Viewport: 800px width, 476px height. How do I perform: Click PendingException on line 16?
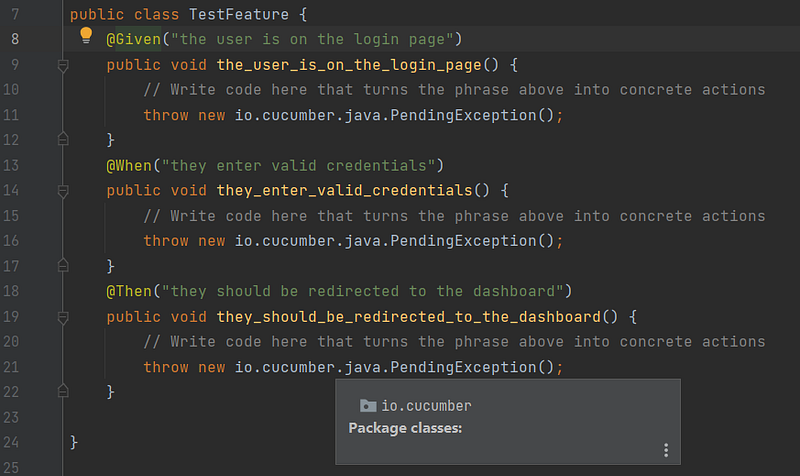tap(463, 241)
